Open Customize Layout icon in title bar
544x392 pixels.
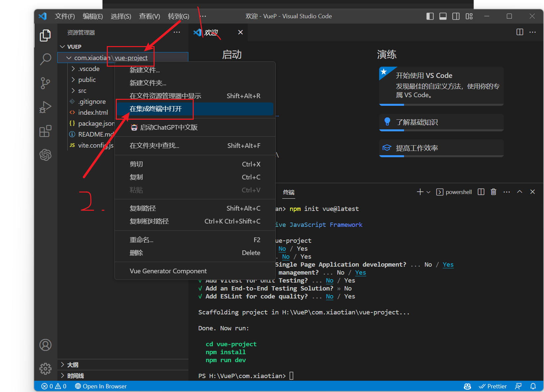coord(469,16)
